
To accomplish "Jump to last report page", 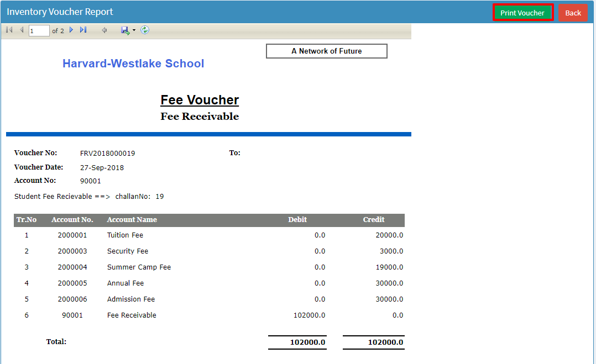I will pos(83,30).
